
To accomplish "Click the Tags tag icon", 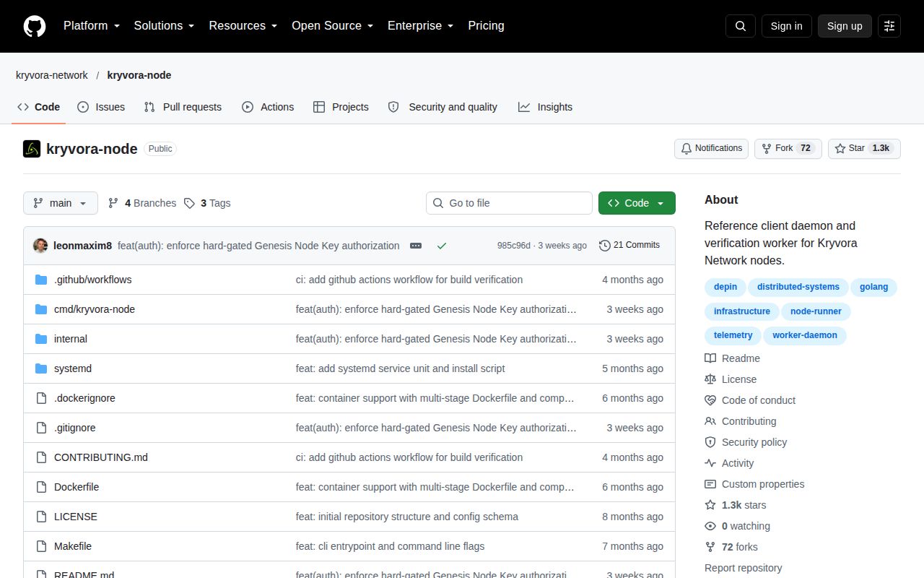I will 189,203.
